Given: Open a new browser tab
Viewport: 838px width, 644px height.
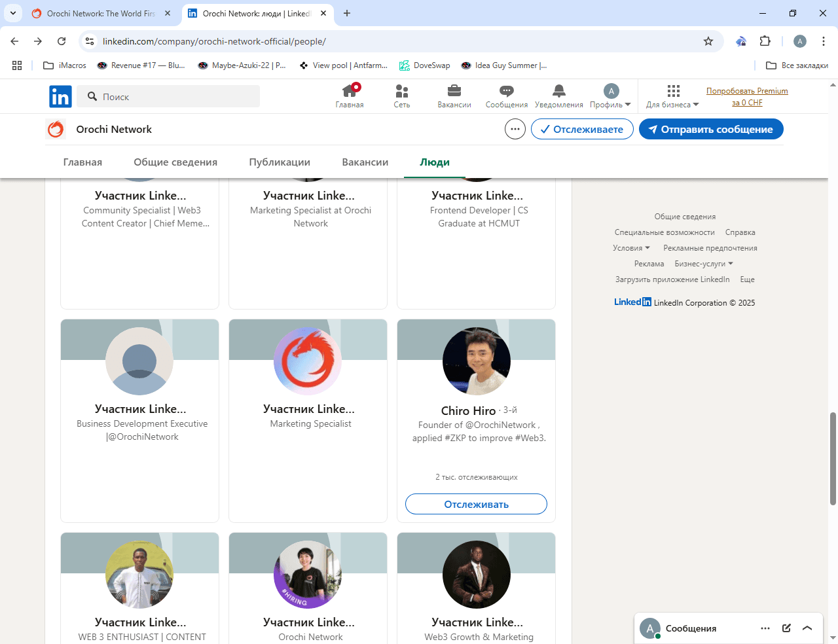Looking at the screenshot, I should tap(347, 13).
